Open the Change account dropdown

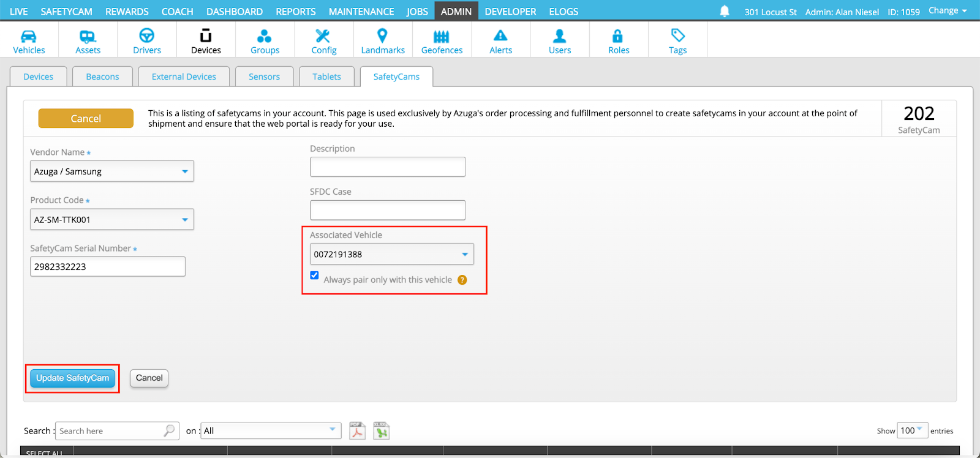point(948,10)
